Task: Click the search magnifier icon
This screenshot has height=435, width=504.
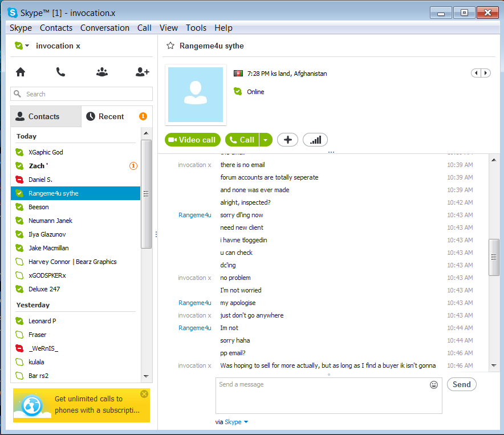Action: pyautogui.click(x=17, y=94)
